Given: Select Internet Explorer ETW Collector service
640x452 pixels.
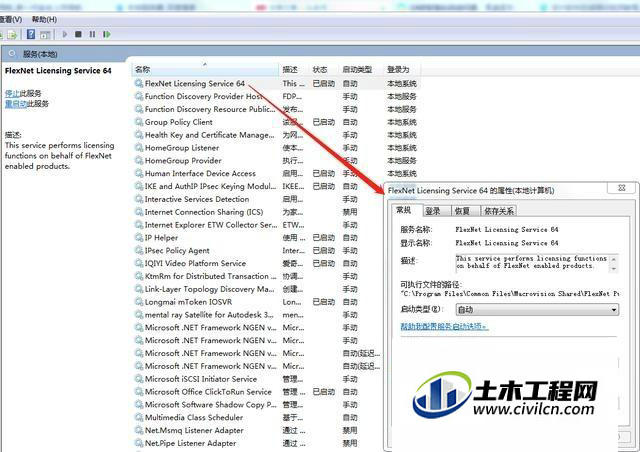Looking at the screenshot, I should coord(259,225).
